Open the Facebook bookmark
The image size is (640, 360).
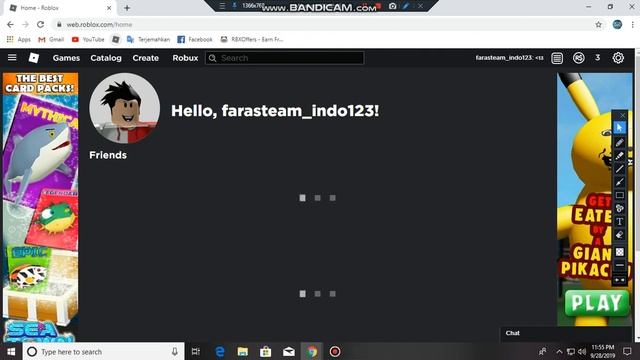[x=195, y=39]
